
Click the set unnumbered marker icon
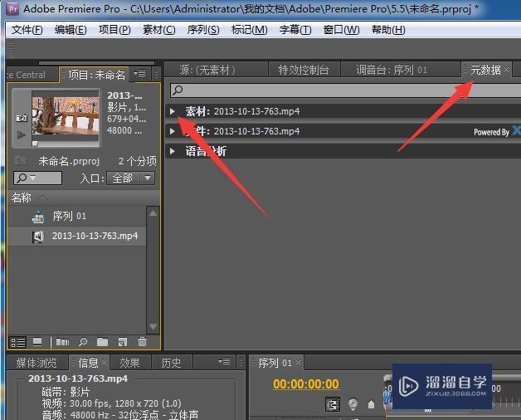point(371,404)
